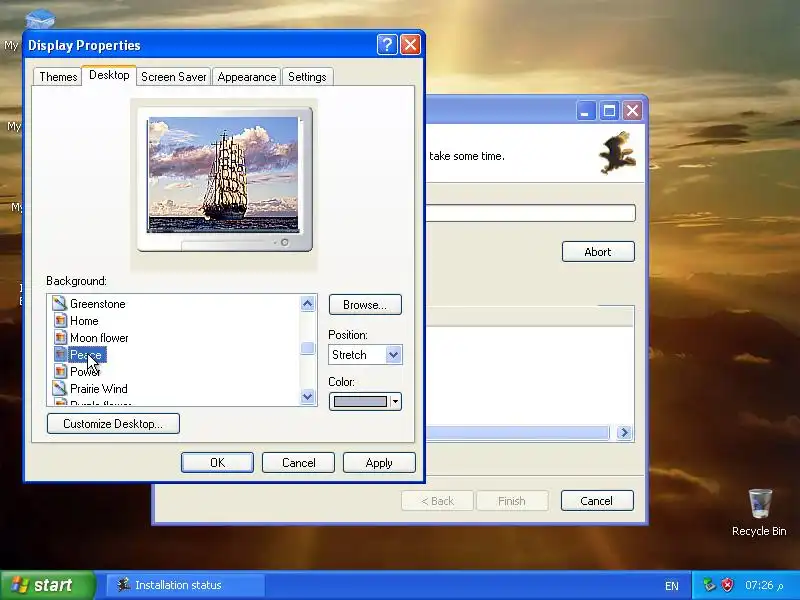The image size is (800, 600).
Task: Click the taskbar clock showing 07:26
Action: click(764, 585)
